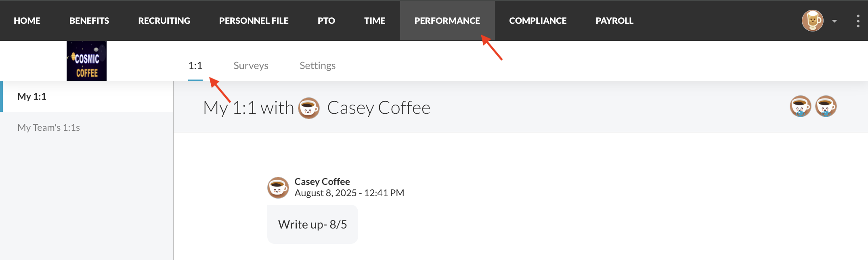Click the left participant avatar in header
Viewport: 868px width, 260px height.
(x=800, y=106)
